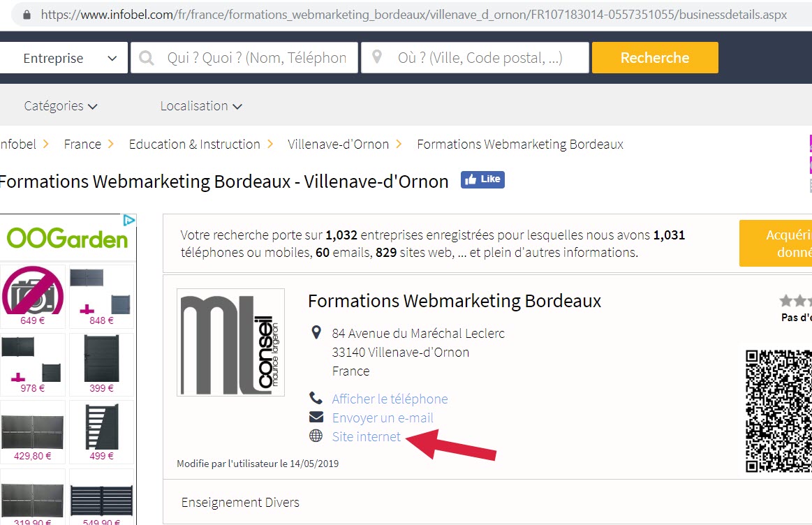The height and width of the screenshot is (525, 812).
Task: Open Villenave-d'Ornon breadcrumb link
Action: 338,144
